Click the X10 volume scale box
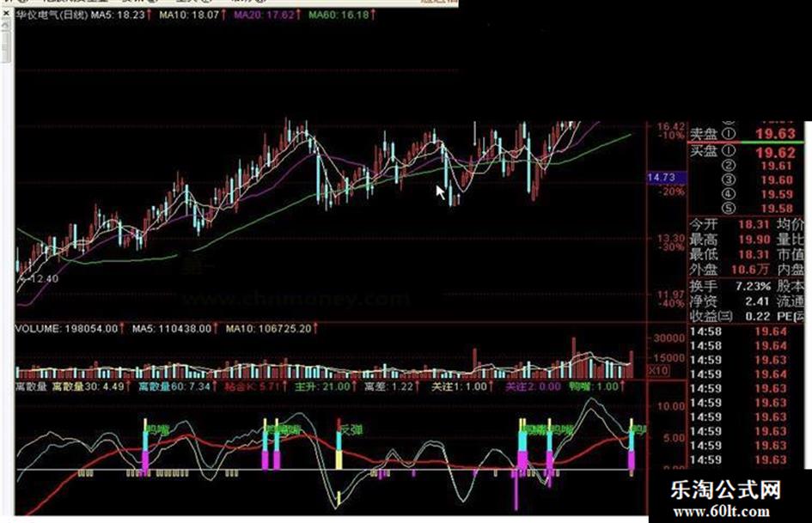Screen dimensions: 812x523 point(658,370)
